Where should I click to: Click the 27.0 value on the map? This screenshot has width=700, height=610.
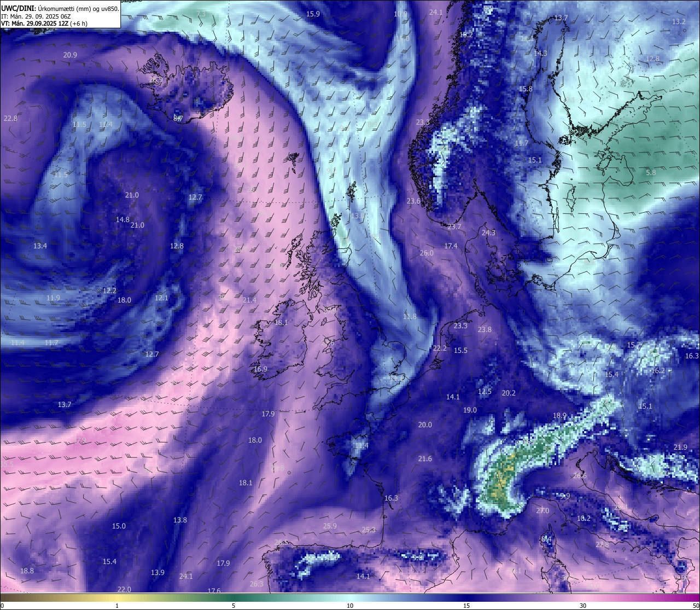[542, 511]
